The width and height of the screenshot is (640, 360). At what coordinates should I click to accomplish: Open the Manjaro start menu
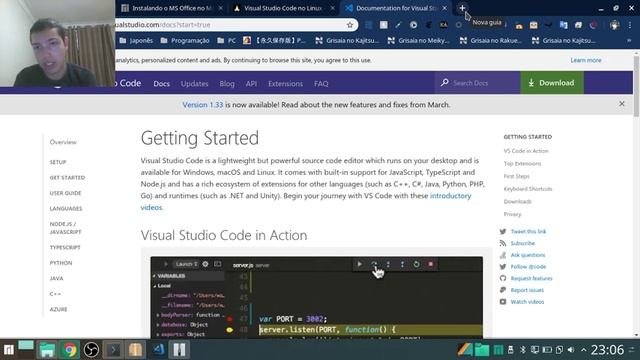9,350
